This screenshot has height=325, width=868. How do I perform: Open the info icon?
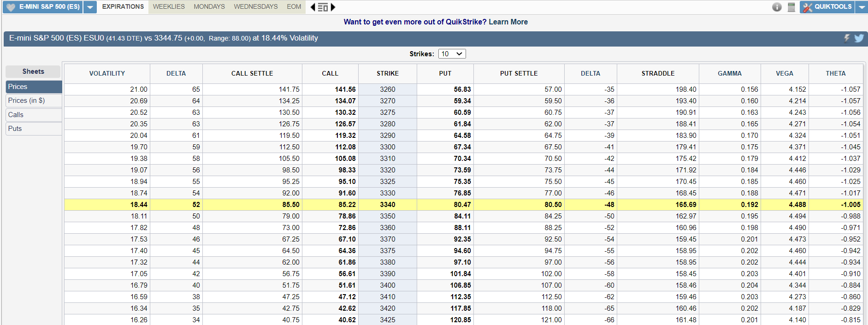pyautogui.click(x=777, y=7)
